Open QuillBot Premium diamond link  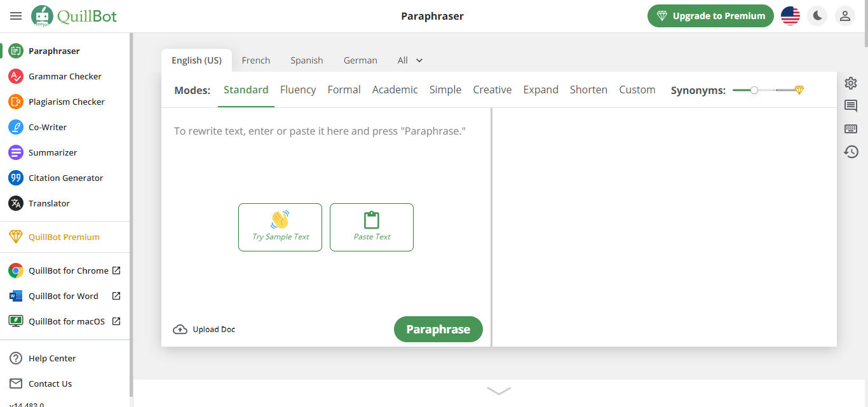coord(65,237)
